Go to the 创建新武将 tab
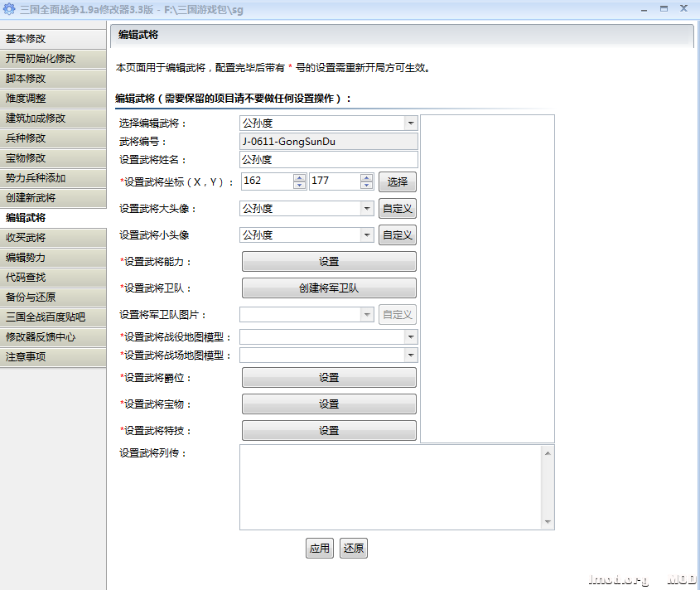 click(x=53, y=198)
